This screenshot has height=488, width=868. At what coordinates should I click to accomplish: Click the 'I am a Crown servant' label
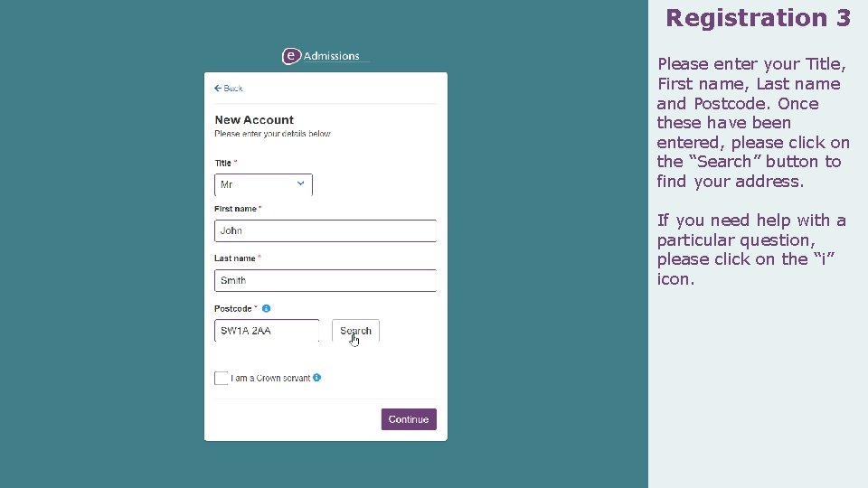tap(270, 378)
